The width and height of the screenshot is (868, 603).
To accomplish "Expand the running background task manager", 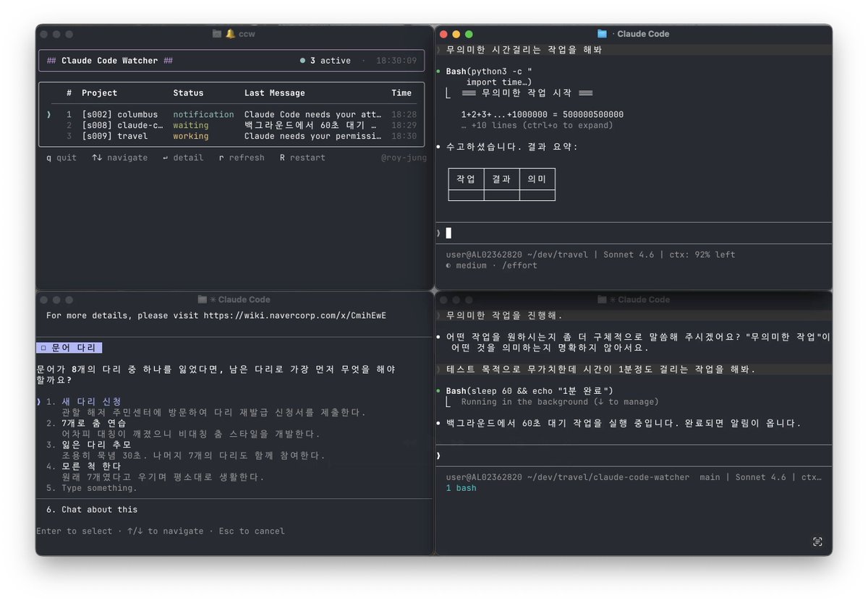I will click(562, 401).
